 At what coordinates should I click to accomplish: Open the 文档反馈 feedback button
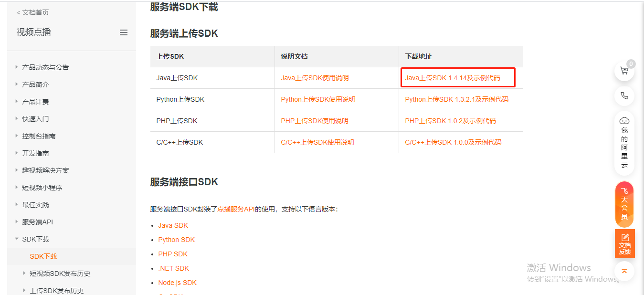click(x=624, y=244)
